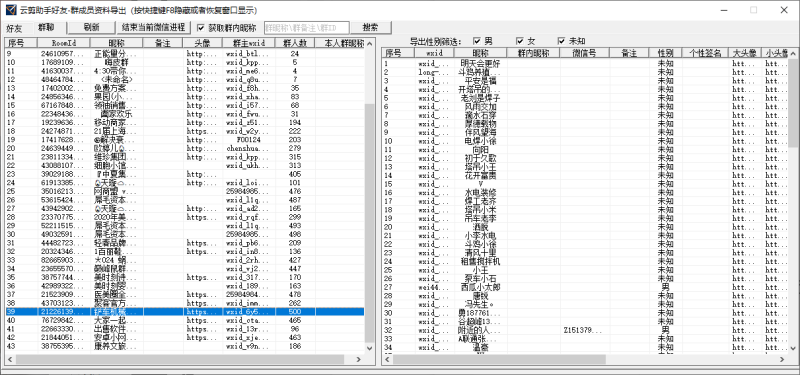This screenshot has width=800, height=375.
Task: Select group row 28 2020年美...
Action: (x=185, y=217)
